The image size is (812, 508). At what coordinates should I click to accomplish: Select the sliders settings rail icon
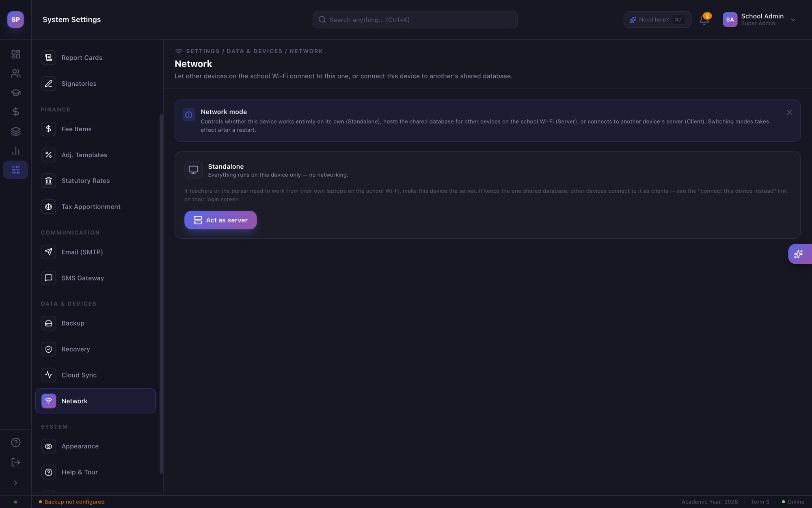pos(15,170)
